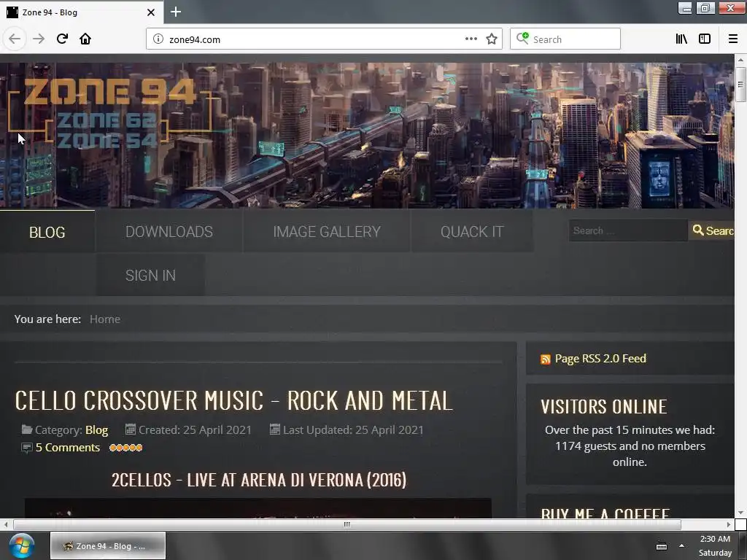Open the browser home page

click(x=85, y=39)
